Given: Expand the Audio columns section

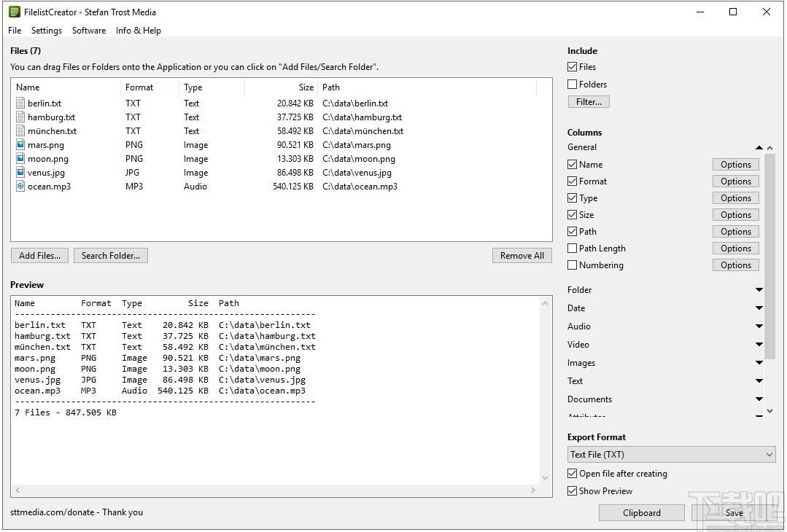Looking at the screenshot, I should click(x=759, y=326).
